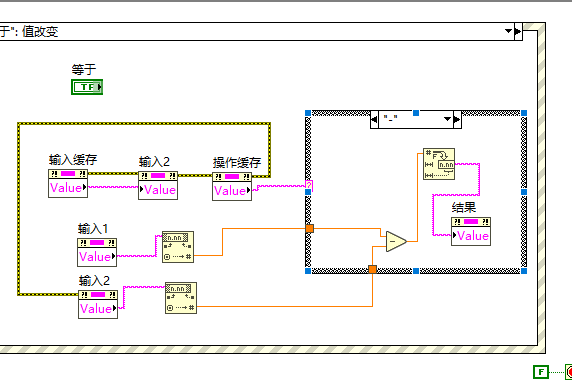Click the Value property of 输入1 node
This screenshot has width=572, height=382.
(x=97, y=256)
